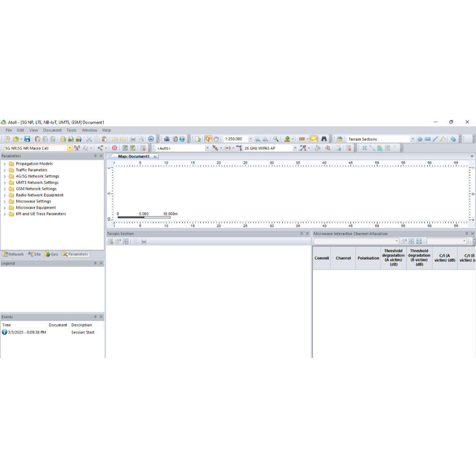This screenshot has height=476, width=476.
Task: Click the print icon in Terrain Section panel
Action: [x=144, y=241]
